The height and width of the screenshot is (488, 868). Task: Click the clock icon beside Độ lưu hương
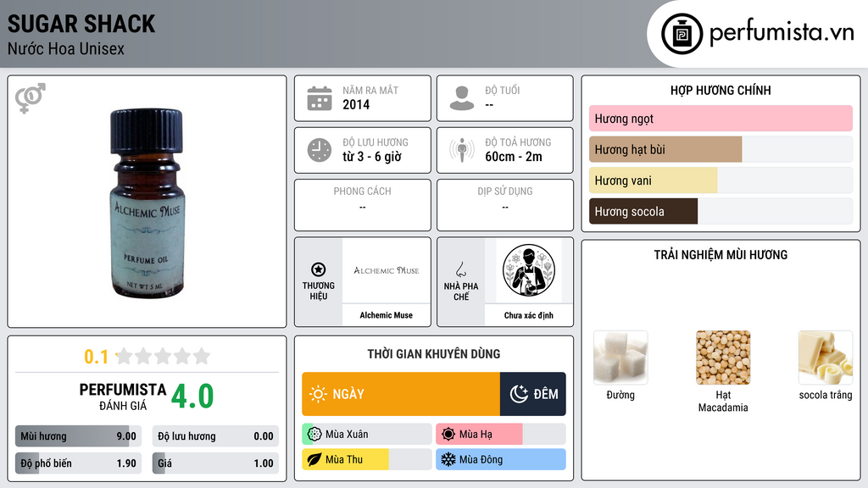coord(320,150)
